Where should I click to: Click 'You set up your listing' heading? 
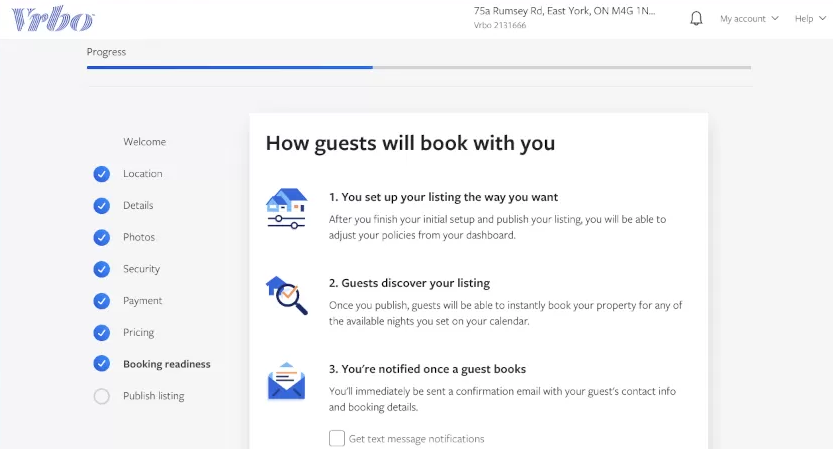point(443,197)
